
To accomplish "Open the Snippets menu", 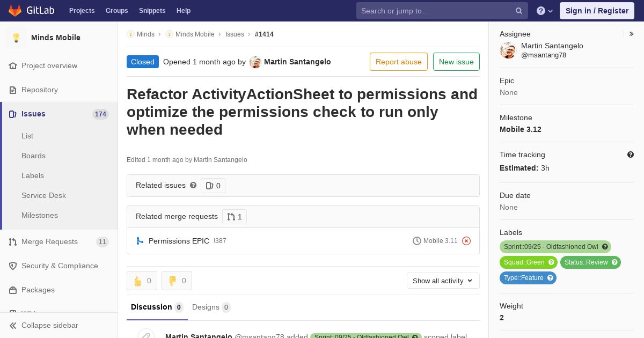I will click(x=152, y=11).
